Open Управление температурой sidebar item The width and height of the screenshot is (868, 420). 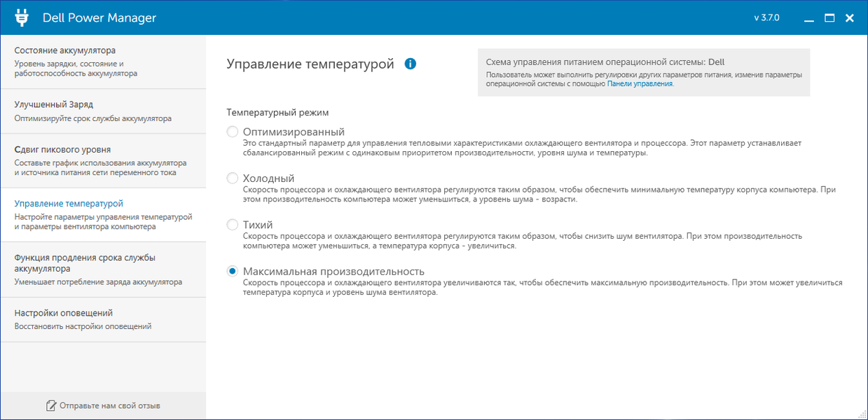click(103, 215)
